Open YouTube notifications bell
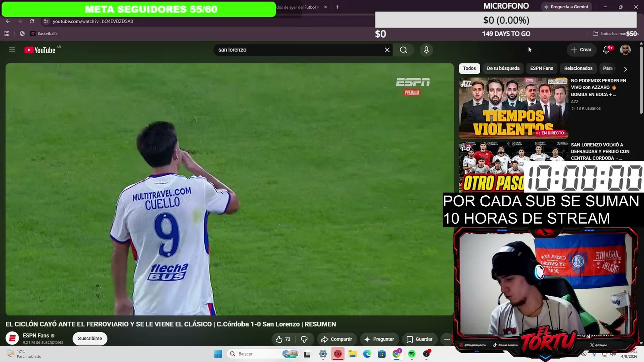This screenshot has width=644, height=362. point(607,50)
